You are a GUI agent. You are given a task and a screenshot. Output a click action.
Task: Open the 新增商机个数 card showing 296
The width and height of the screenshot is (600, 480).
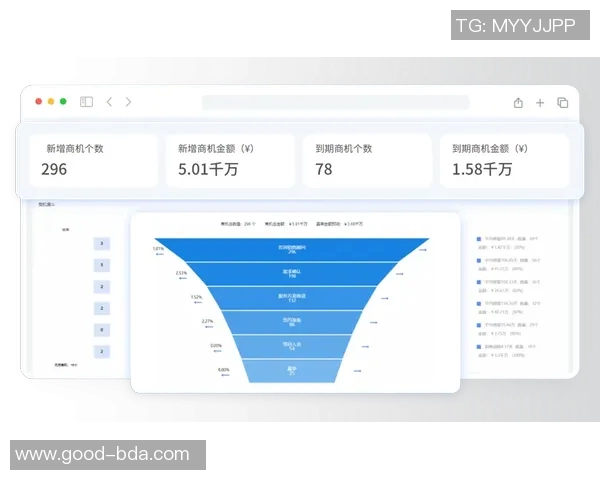click(94, 160)
